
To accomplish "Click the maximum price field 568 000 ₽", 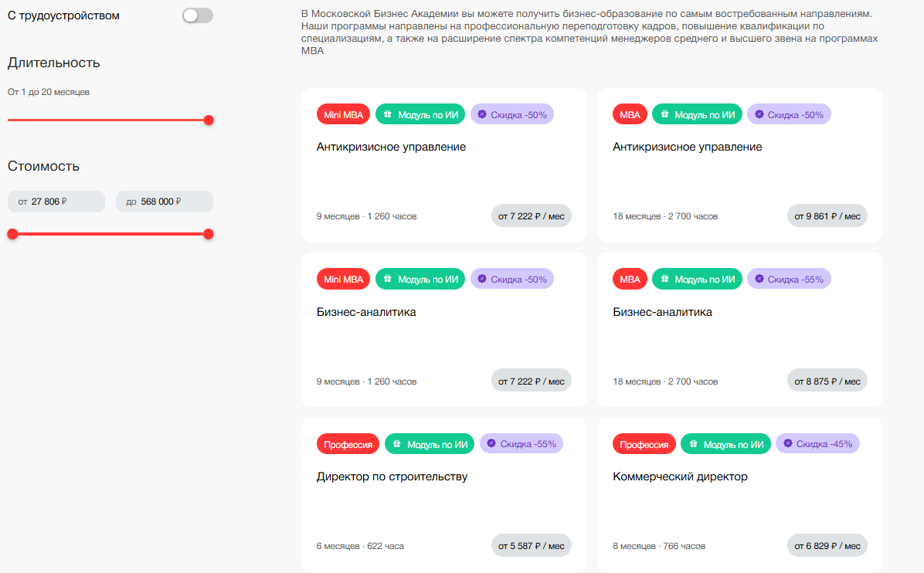I will pos(165,202).
